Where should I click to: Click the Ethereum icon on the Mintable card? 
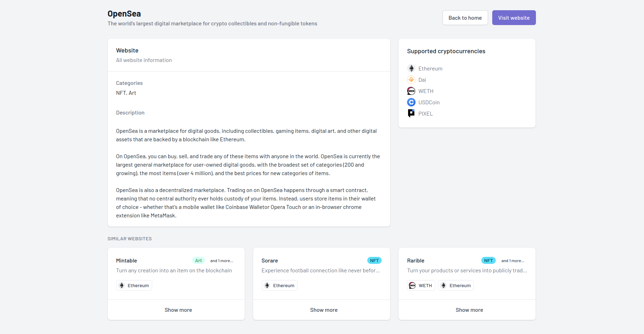[x=122, y=285]
